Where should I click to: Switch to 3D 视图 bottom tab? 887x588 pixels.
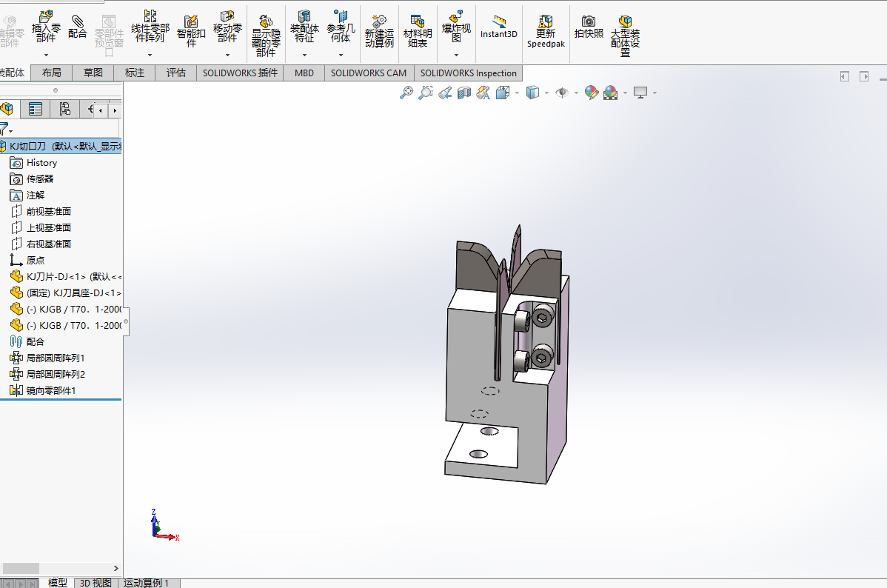pyautogui.click(x=96, y=583)
